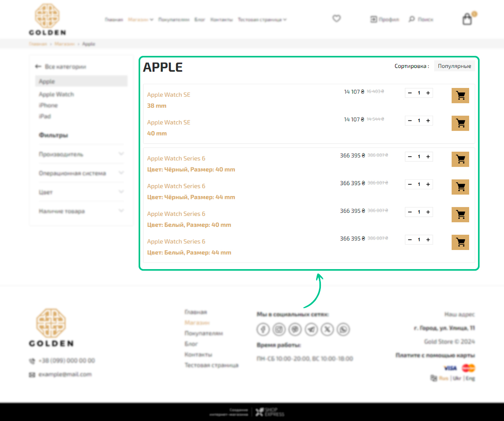Open Facebook social icon in footer

point(263,329)
